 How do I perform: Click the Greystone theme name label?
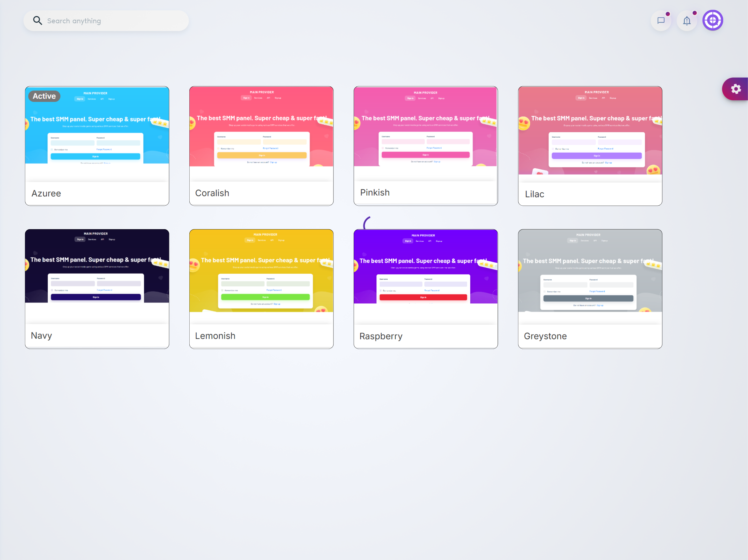coord(545,336)
